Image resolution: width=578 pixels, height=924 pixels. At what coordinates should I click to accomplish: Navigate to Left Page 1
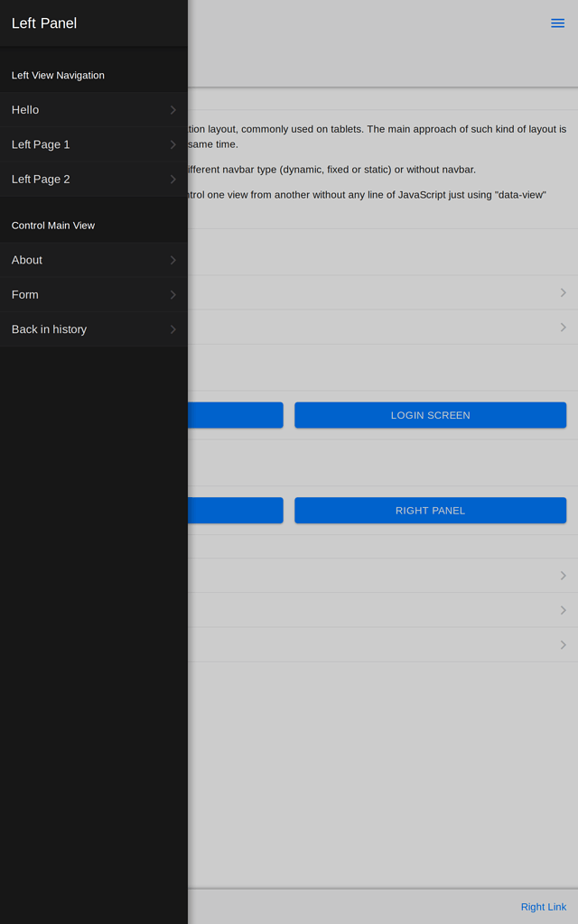[94, 144]
